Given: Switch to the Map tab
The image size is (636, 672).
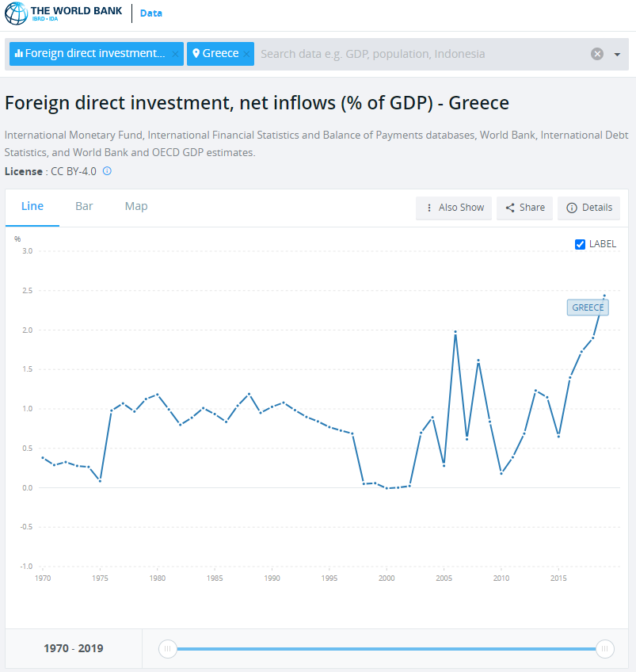Looking at the screenshot, I should click(136, 206).
